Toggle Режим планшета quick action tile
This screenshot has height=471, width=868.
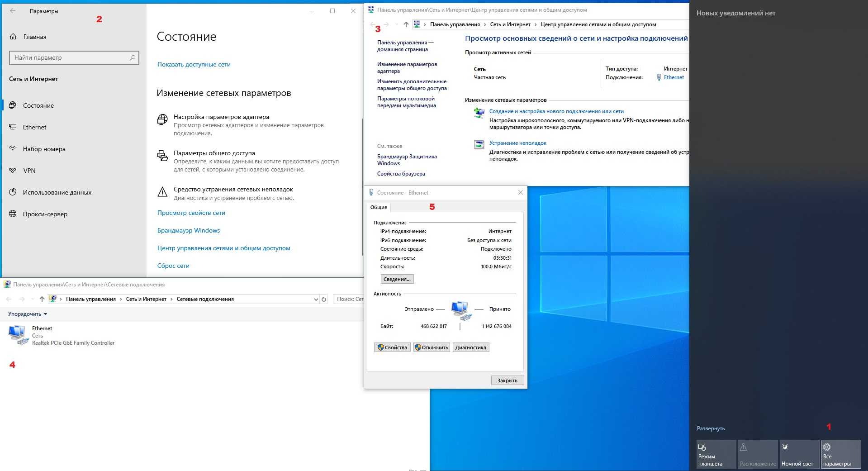click(716, 454)
